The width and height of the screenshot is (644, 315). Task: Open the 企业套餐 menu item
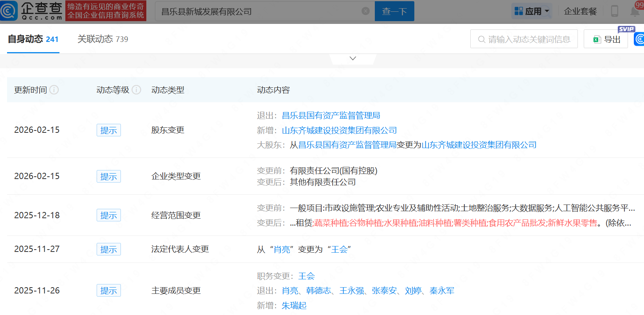(580, 11)
